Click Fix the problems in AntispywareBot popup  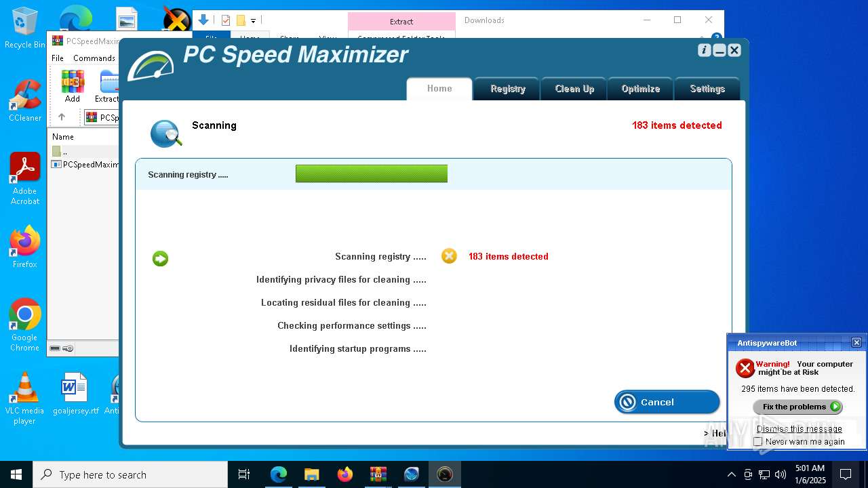point(797,407)
